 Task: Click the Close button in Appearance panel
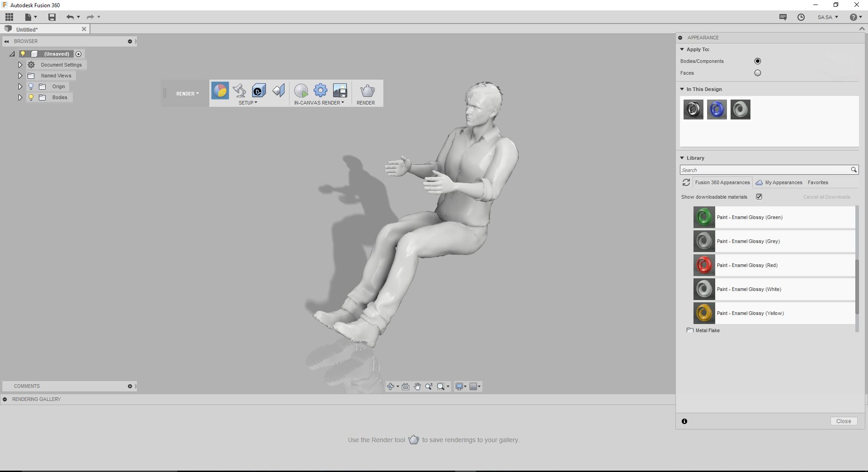point(844,421)
